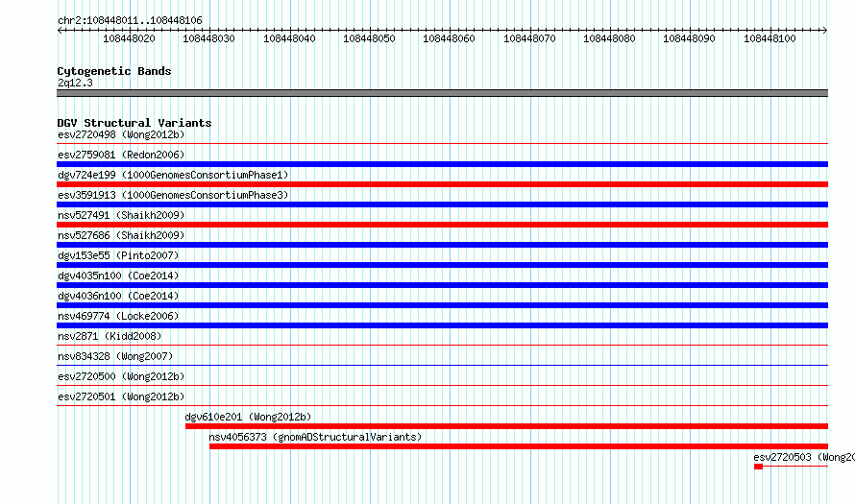
Task: Click the esv2720500 (Wong2012b) label
Action: [121, 376]
